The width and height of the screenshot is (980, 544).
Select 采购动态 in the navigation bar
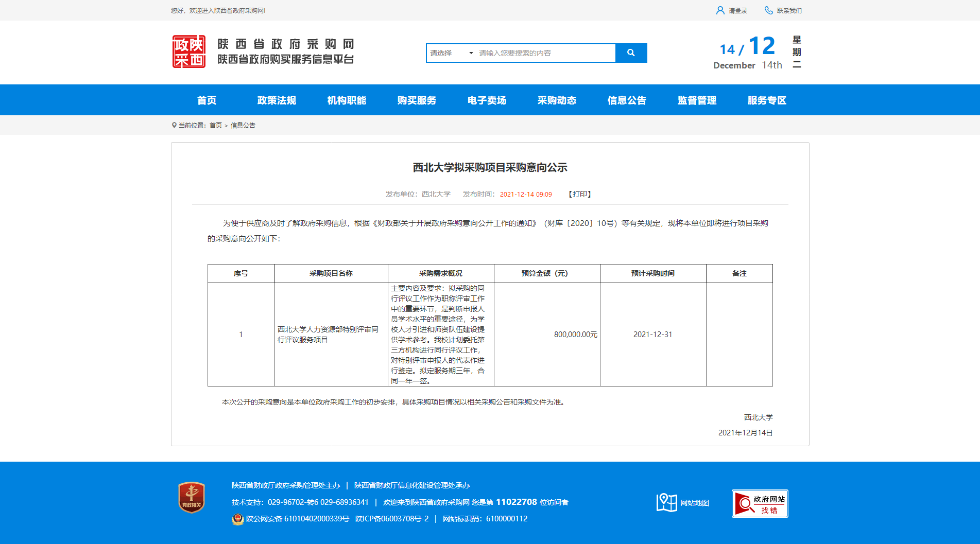coord(557,100)
